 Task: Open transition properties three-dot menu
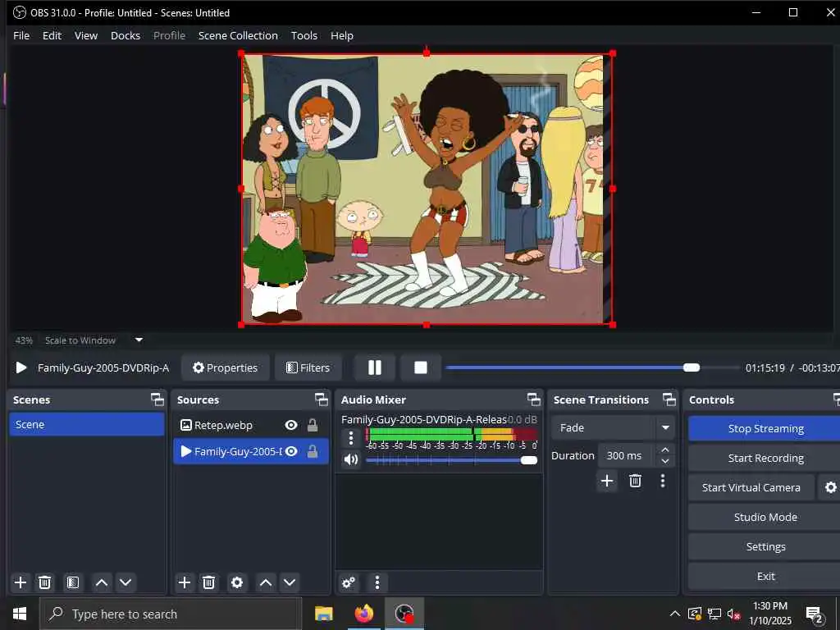pos(663,481)
